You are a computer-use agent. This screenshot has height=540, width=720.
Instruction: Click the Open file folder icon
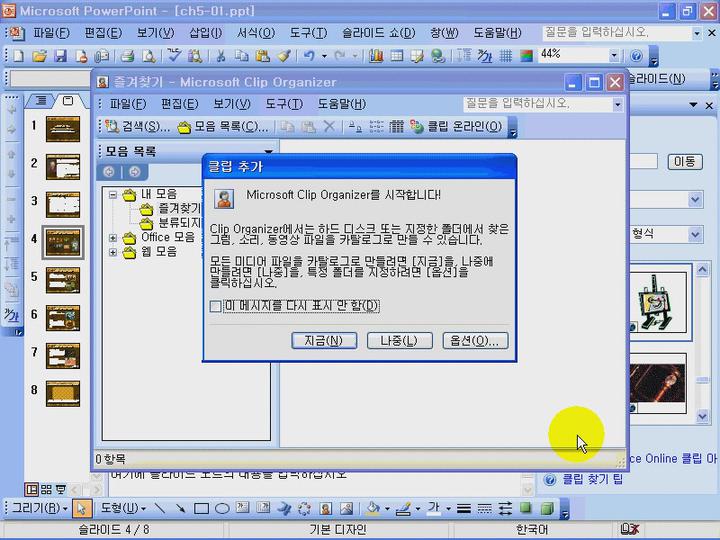tap(39, 56)
